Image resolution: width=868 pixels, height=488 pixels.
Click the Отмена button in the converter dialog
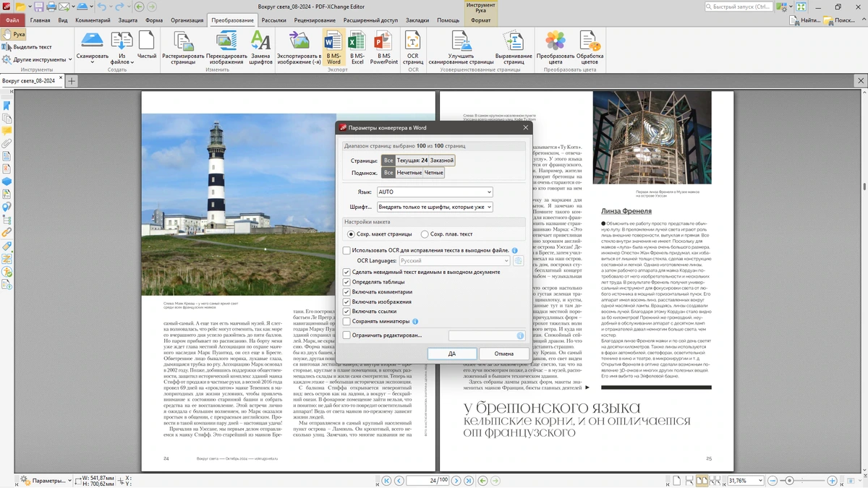click(504, 354)
